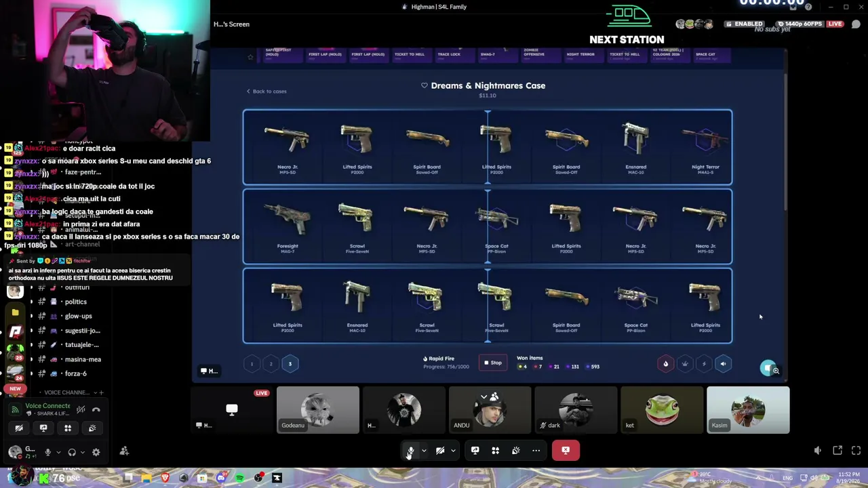The width and height of the screenshot is (868, 488).
Task: Open screen share button in call controls
Action: [x=475, y=451]
